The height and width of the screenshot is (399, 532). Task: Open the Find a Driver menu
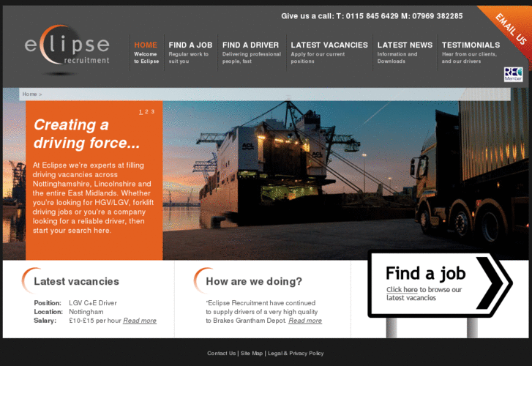(252, 53)
